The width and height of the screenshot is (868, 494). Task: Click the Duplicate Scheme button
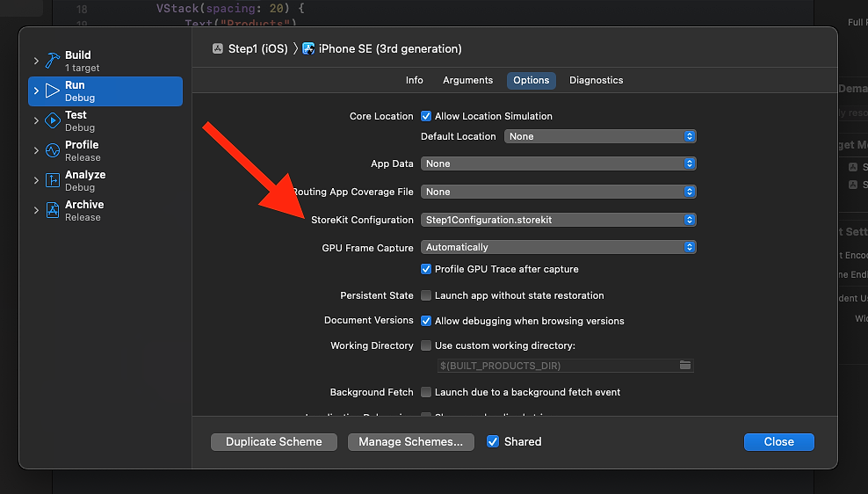tap(274, 442)
